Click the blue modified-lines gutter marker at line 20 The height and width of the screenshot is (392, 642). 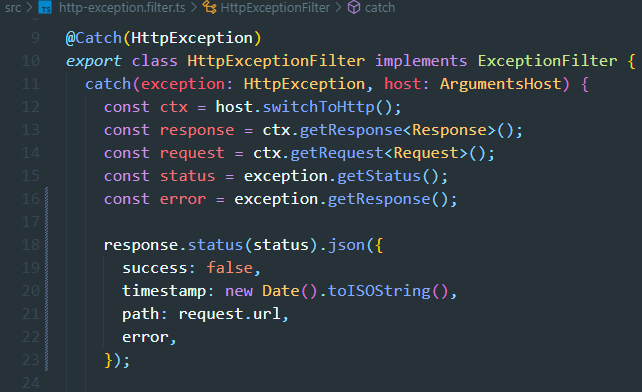pyautogui.click(x=47, y=291)
